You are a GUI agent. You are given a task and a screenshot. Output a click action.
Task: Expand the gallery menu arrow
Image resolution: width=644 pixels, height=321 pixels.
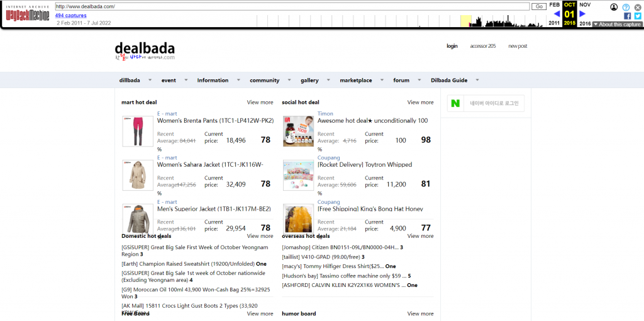(x=328, y=80)
